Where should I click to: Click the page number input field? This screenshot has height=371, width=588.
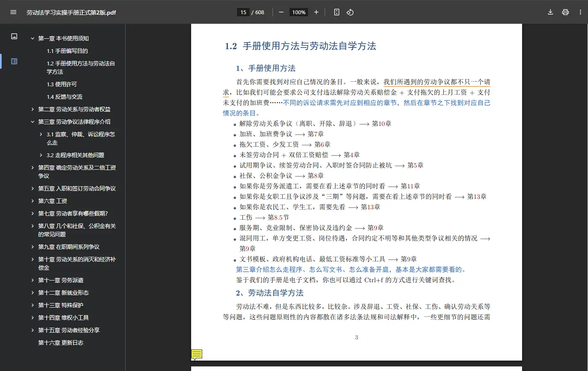pyautogui.click(x=243, y=12)
